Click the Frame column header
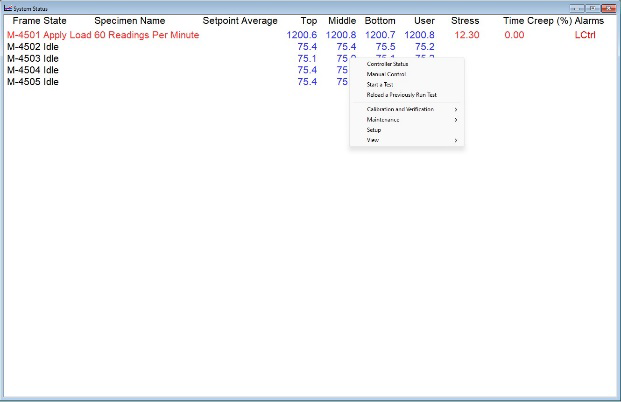 (27, 21)
